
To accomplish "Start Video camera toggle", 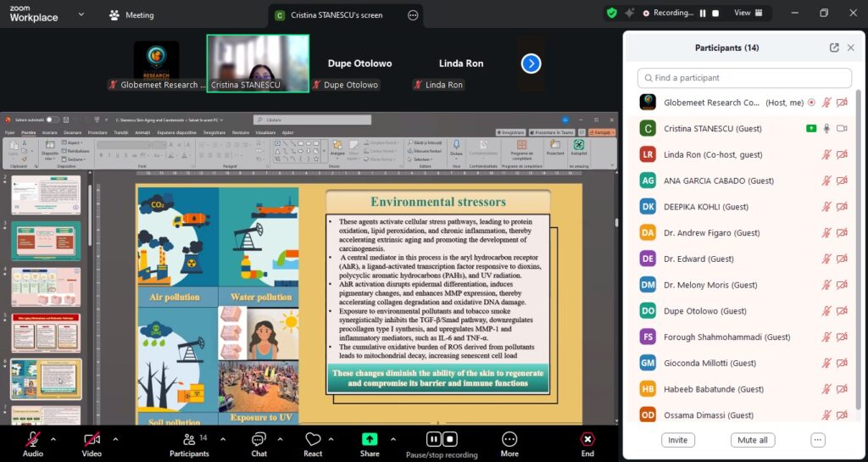I will [x=92, y=439].
